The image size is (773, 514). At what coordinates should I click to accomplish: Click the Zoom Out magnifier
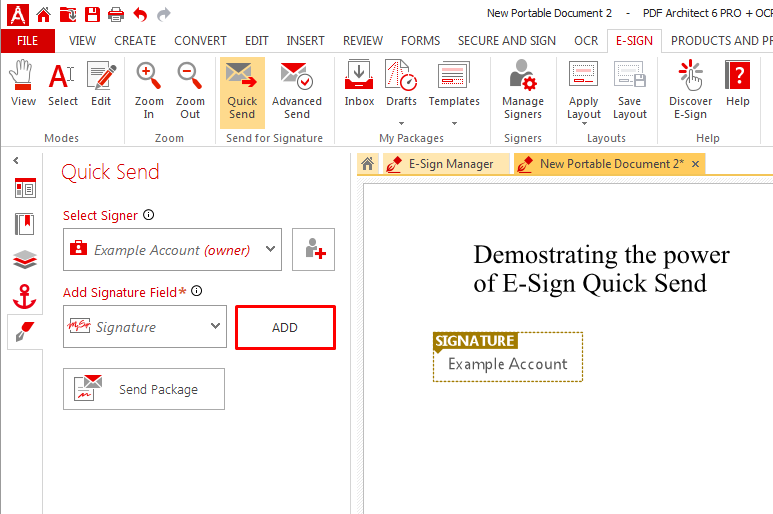190,91
